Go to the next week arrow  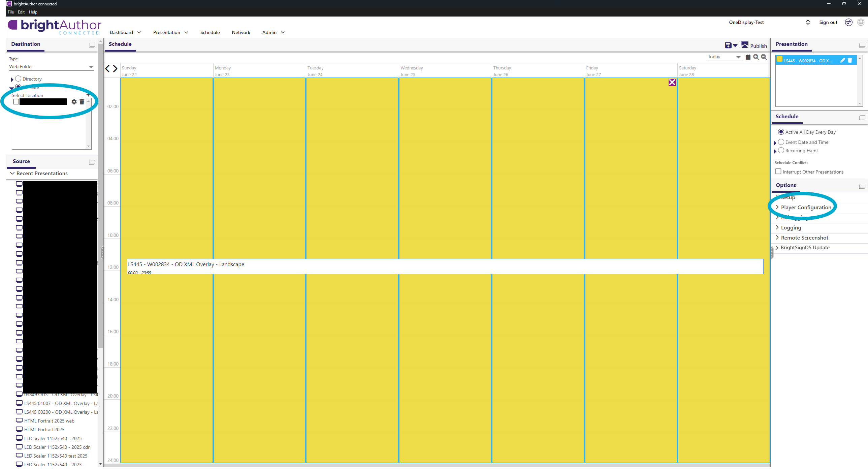[x=115, y=69]
